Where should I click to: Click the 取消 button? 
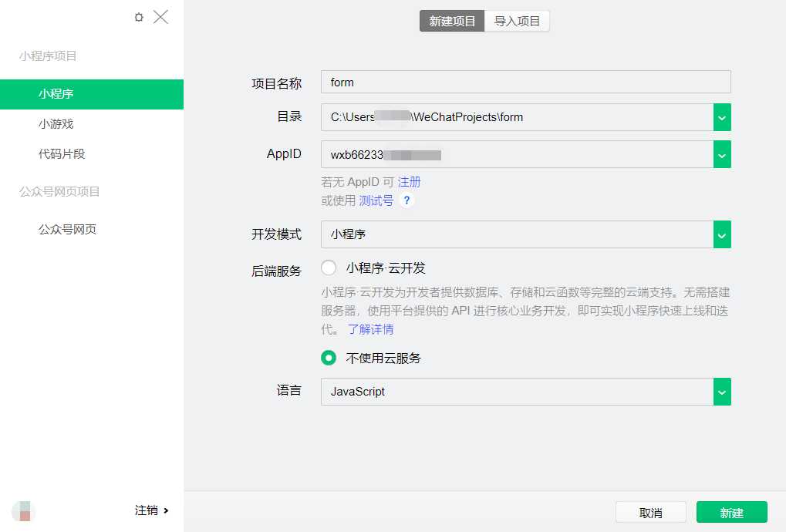pyautogui.click(x=651, y=513)
